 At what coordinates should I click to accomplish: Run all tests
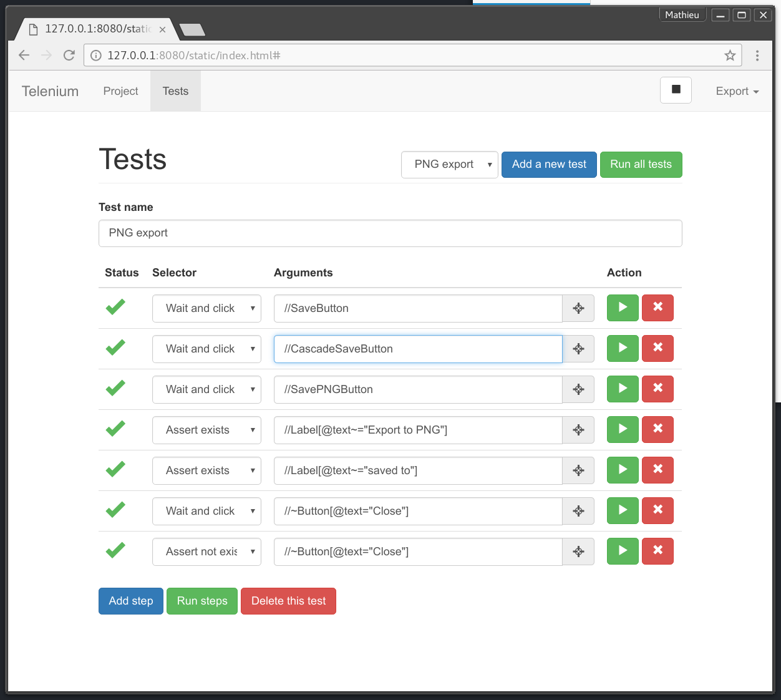(641, 164)
